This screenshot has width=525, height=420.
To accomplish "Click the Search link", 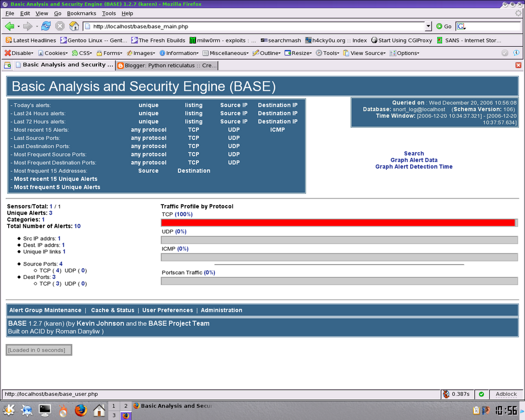I will tap(414, 153).
